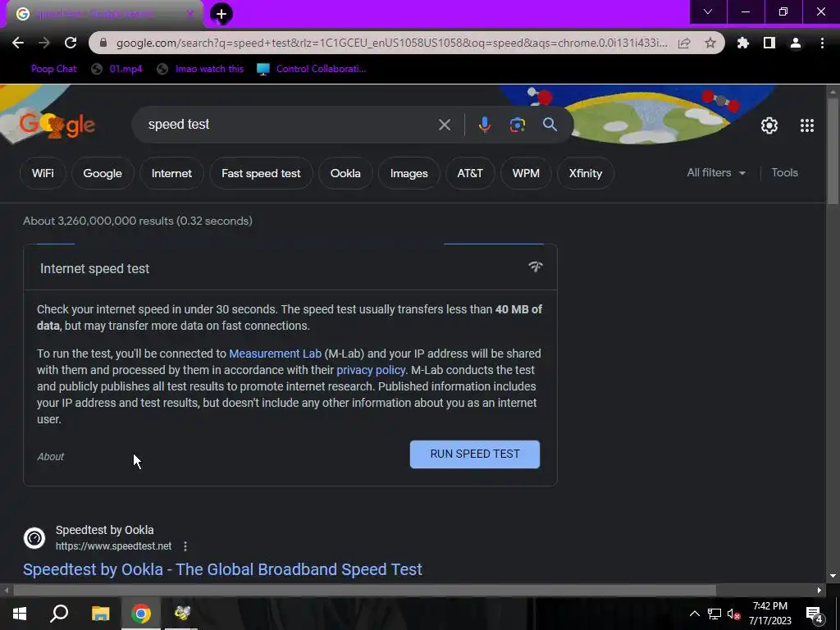Image resolution: width=840 pixels, height=630 pixels.
Task: Follow the Measurement Lab link
Action: (276, 354)
